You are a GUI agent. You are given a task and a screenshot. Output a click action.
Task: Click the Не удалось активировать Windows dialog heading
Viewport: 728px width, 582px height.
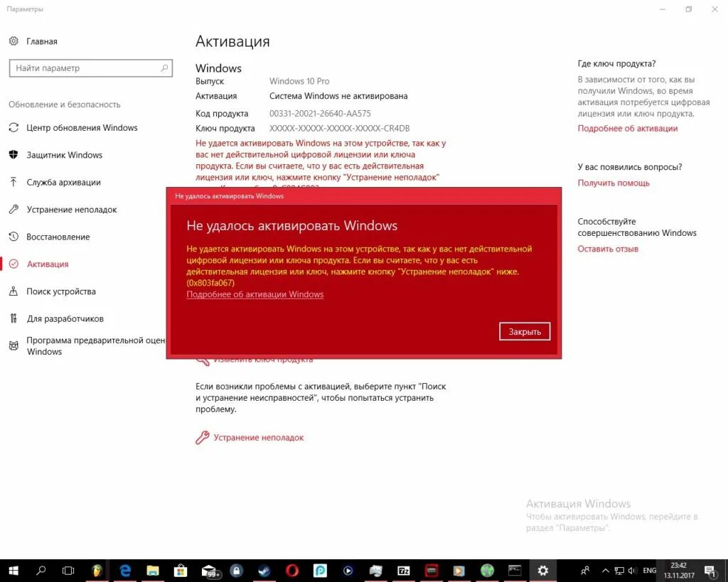tap(292, 225)
